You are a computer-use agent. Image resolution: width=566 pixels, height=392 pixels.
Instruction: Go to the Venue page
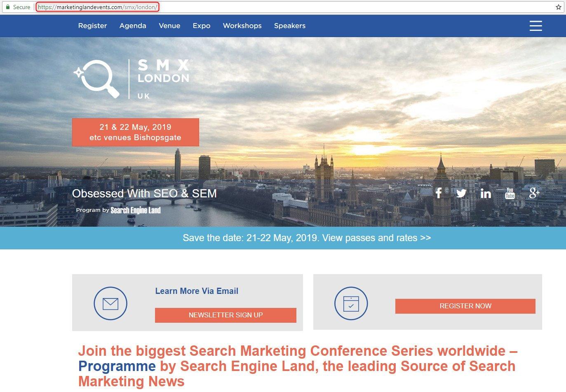click(169, 26)
